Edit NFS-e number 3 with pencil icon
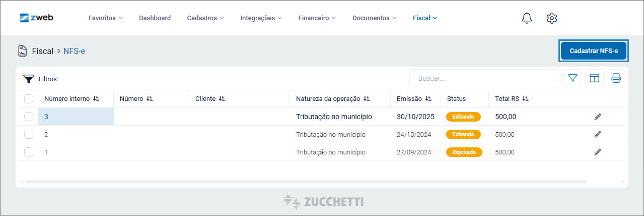The image size is (644, 216). [x=598, y=117]
